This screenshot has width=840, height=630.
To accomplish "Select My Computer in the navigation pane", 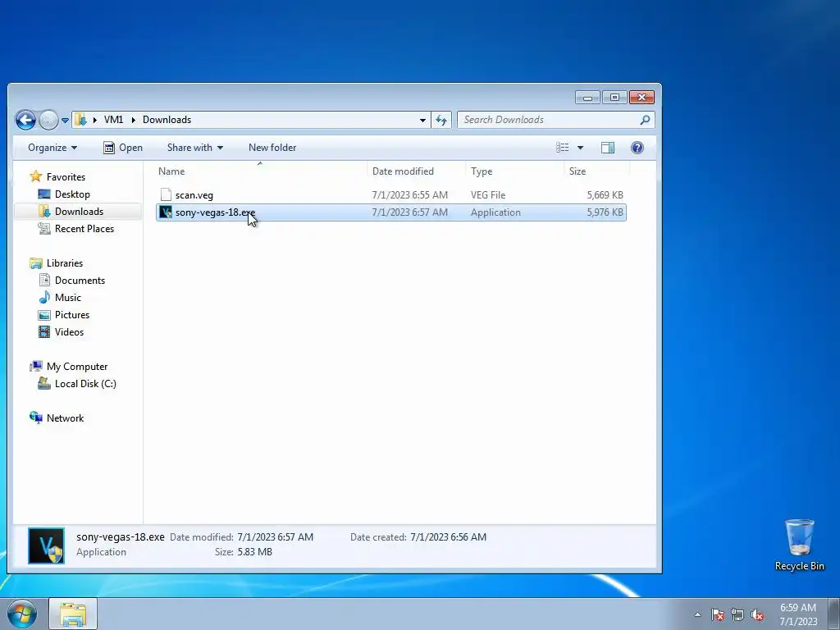I will (77, 367).
